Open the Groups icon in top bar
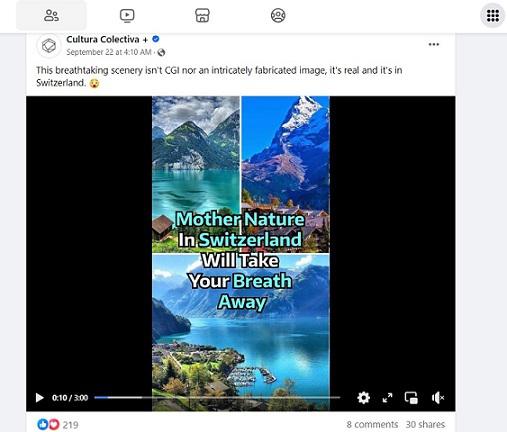Screen dimensions: 507x432 [278, 15]
